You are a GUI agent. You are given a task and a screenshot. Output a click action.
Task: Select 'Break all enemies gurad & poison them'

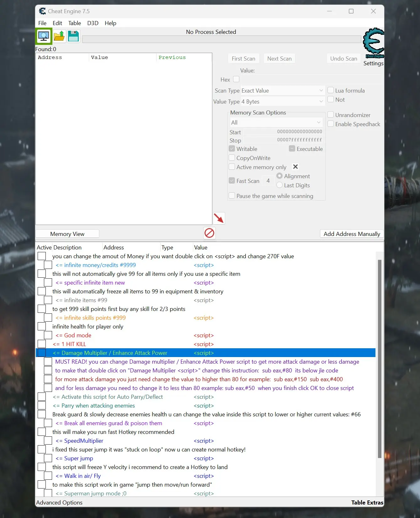[x=109, y=423]
